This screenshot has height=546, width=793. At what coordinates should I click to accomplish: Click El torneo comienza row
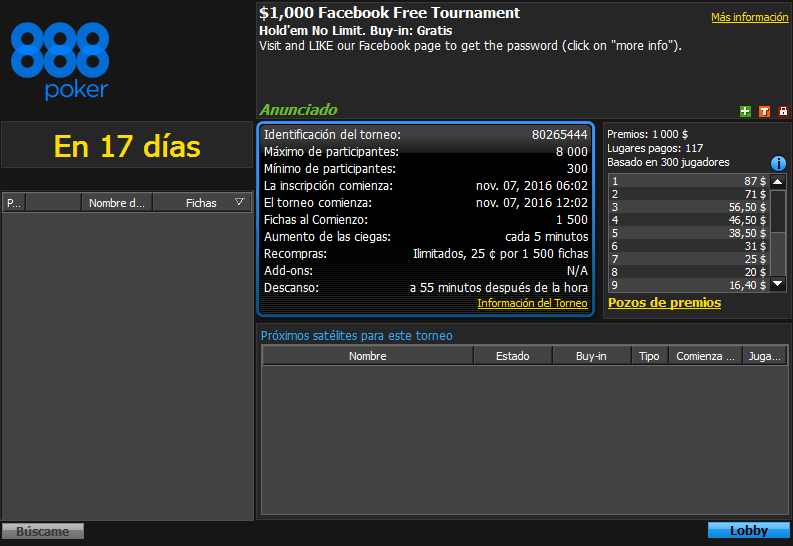click(425, 203)
